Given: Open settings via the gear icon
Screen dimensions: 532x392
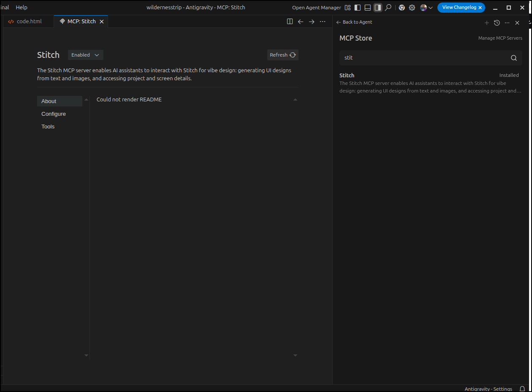Looking at the screenshot, I should (412, 8).
